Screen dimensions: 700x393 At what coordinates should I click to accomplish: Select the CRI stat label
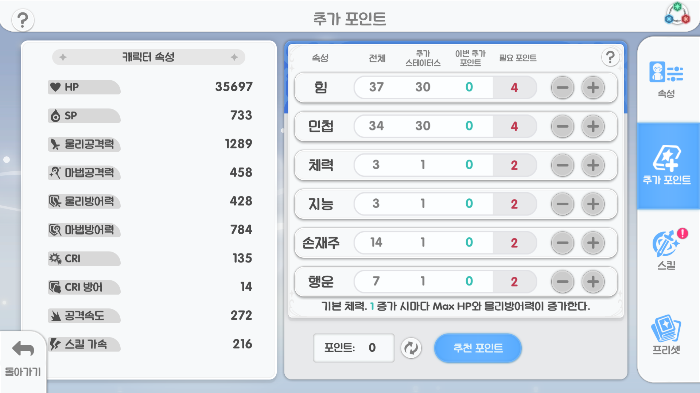84,259
